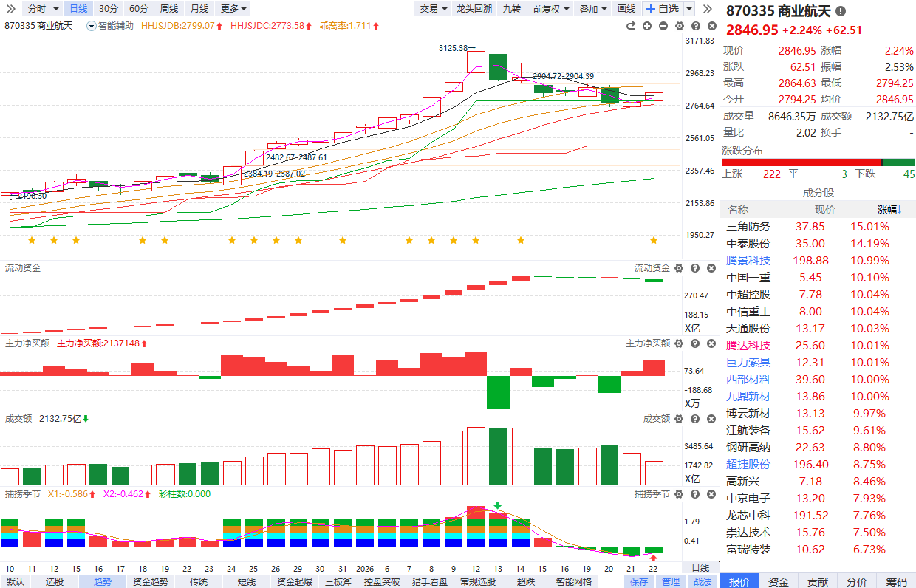Viewport: 916px width, 588px height.
Task: Open help icon for 主力净买额 indicator
Action: pyautogui.click(x=694, y=343)
